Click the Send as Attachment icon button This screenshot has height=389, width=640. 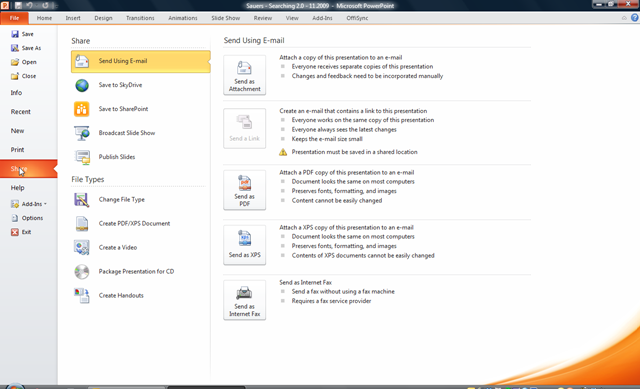click(x=244, y=75)
